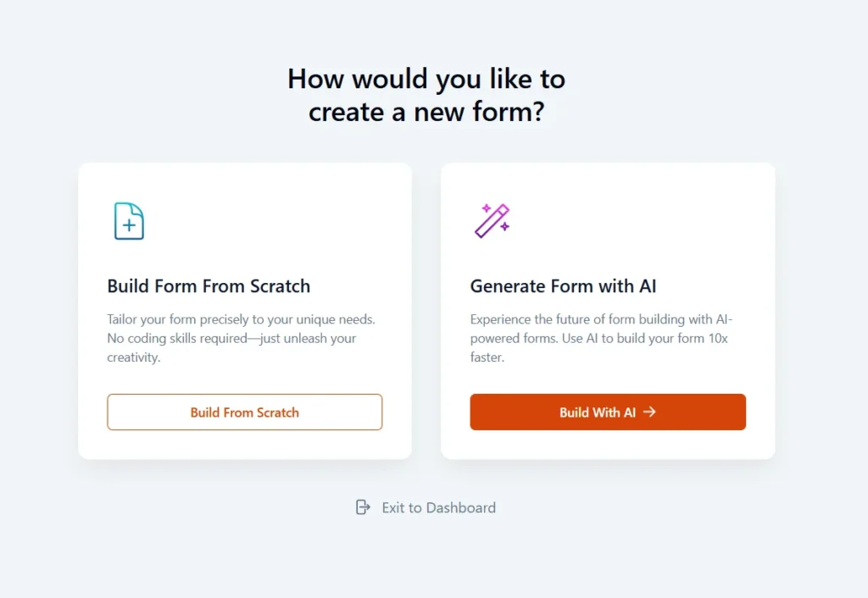This screenshot has width=868, height=598.
Task: Select the Generate Form with AI card
Action: (x=608, y=309)
